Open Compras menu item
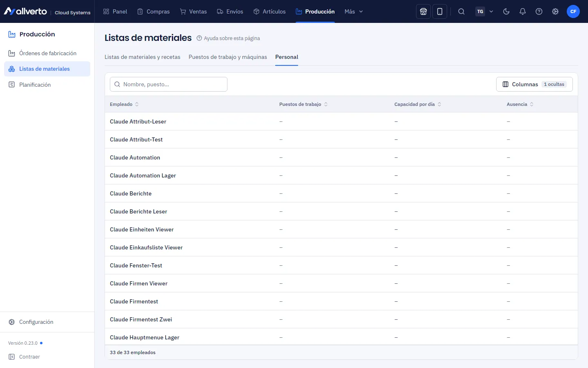This screenshot has width=588, height=368. pos(154,11)
